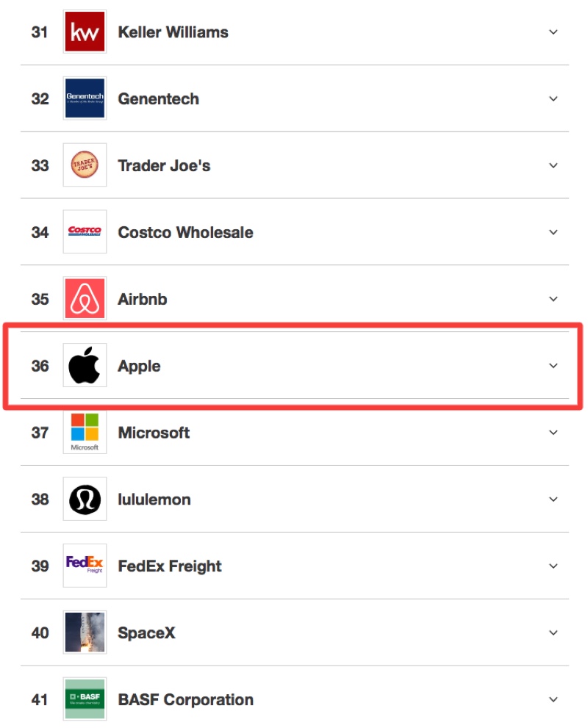Open the Costco Wholesale company name link
588x728 pixels.
185,232
